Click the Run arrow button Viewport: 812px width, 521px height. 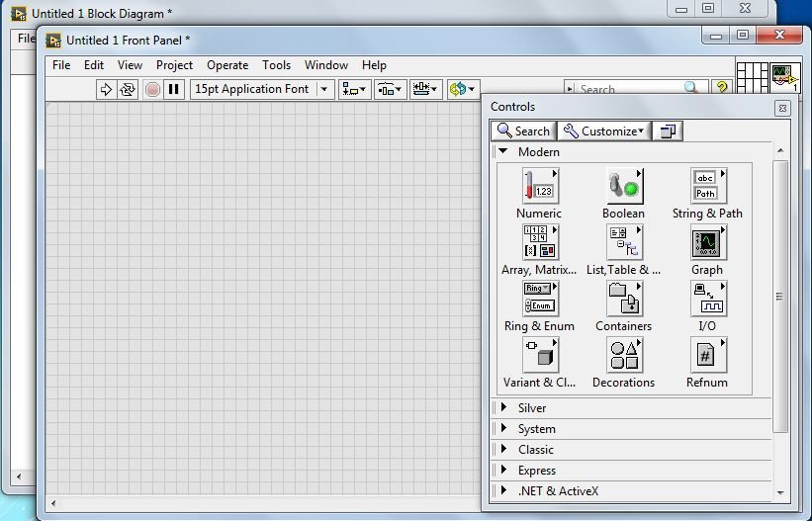click(x=106, y=90)
